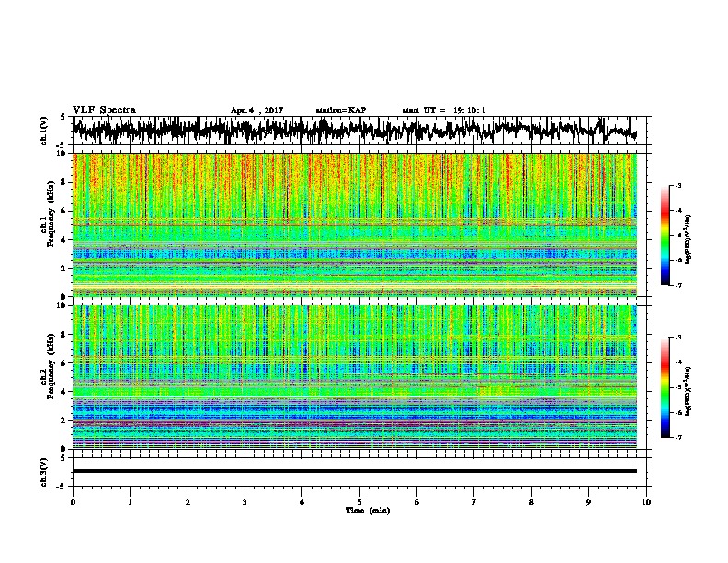This screenshot has height=563, width=728.
Task: Click the 'ch.3(V)' axis label
Action: coord(43,472)
